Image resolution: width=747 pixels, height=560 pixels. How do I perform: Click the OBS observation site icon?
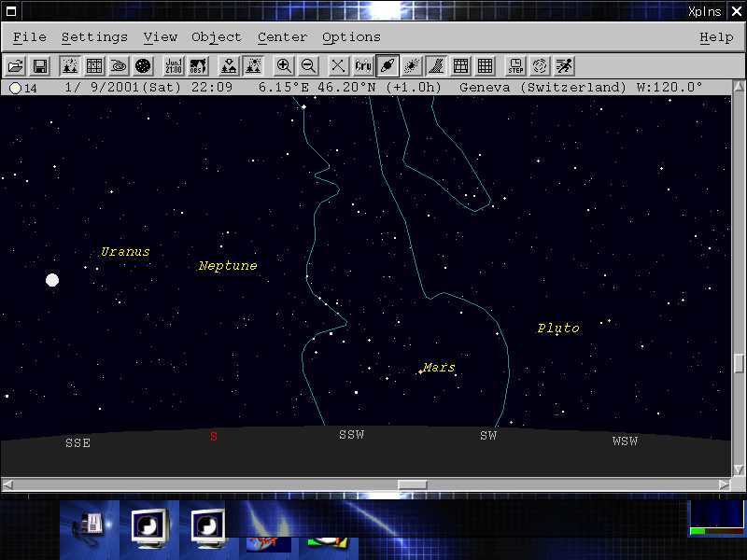point(197,66)
